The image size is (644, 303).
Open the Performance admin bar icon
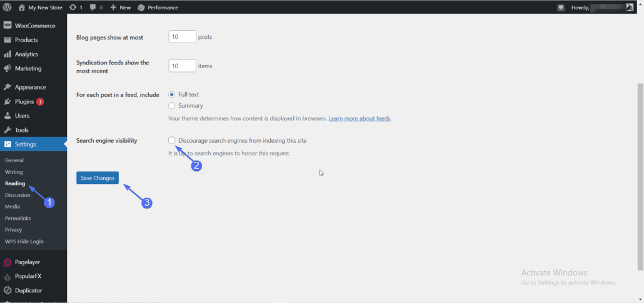(141, 8)
